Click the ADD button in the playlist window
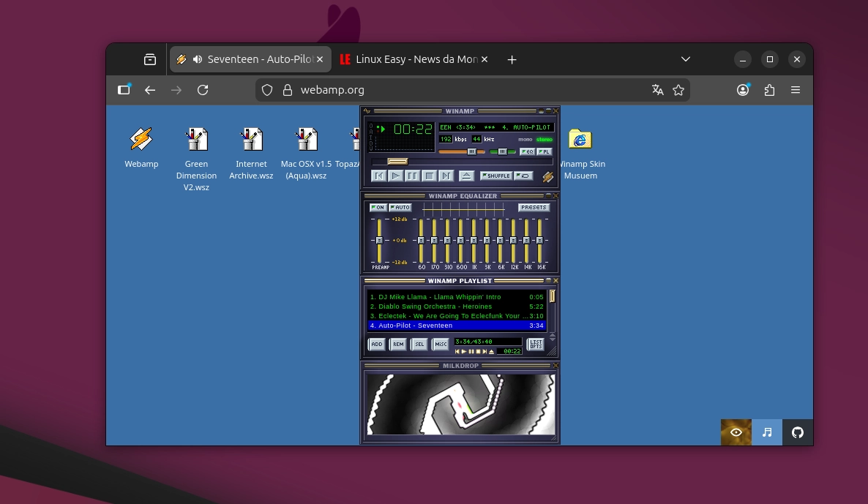 click(375, 344)
